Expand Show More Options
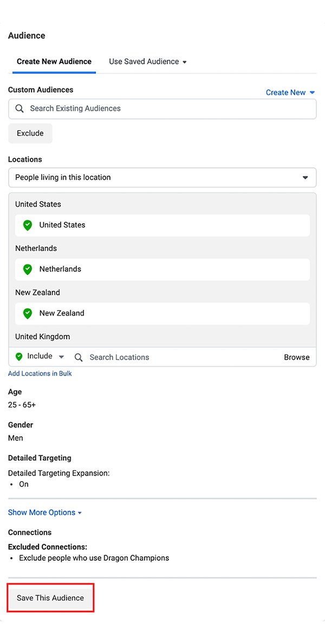The image size is (325, 644). tap(44, 512)
